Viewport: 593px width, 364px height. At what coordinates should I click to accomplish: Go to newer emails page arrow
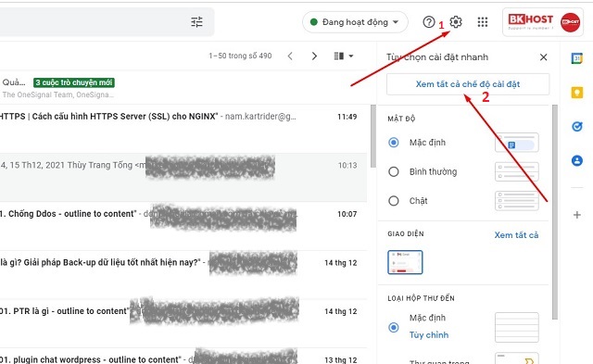(x=290, y=56)
